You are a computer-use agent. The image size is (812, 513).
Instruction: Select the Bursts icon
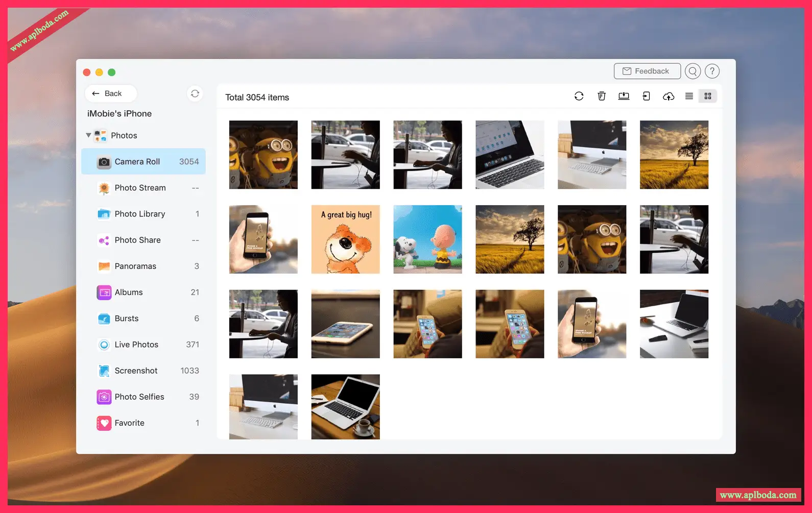[x=104, y=319]
